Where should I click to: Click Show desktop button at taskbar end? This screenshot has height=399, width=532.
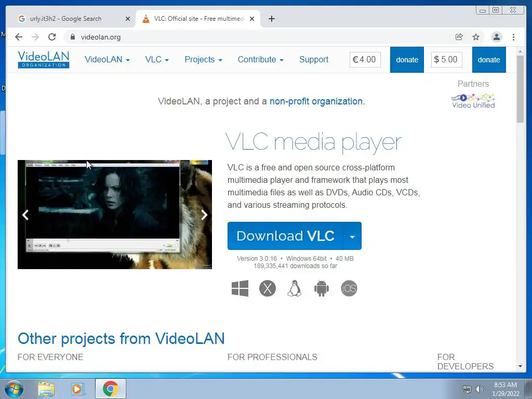(528, 389)
